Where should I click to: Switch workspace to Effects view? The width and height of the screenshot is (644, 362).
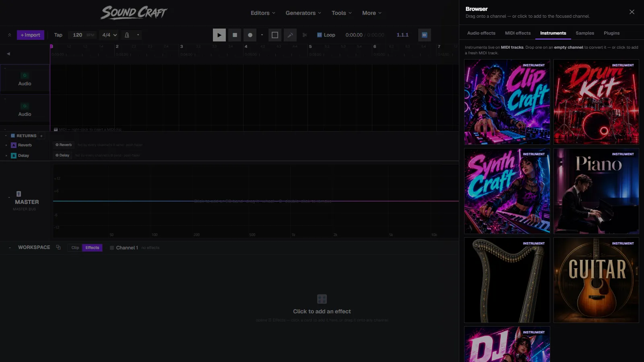point(92,248)
